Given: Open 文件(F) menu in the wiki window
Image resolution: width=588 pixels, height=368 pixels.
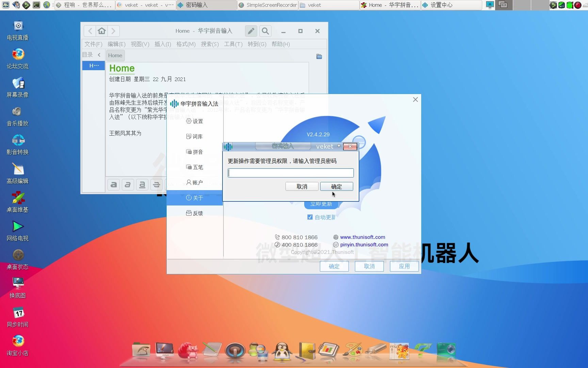Looking at the screenshot, I should [93, 44].
